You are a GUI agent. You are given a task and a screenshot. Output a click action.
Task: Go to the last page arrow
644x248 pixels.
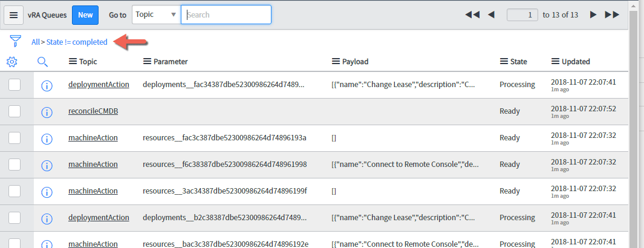[x=612, y=15]
